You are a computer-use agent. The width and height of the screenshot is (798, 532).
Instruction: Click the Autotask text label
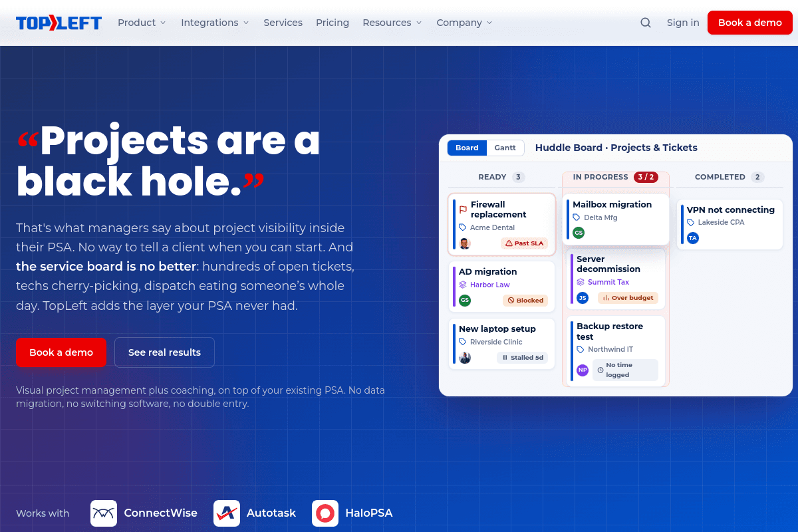(271, 513)
